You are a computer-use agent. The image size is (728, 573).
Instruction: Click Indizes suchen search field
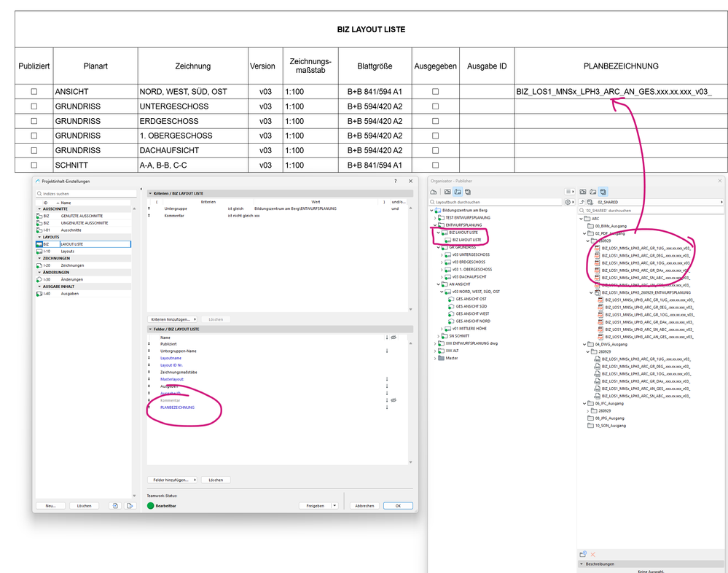[x=87, y=194]
